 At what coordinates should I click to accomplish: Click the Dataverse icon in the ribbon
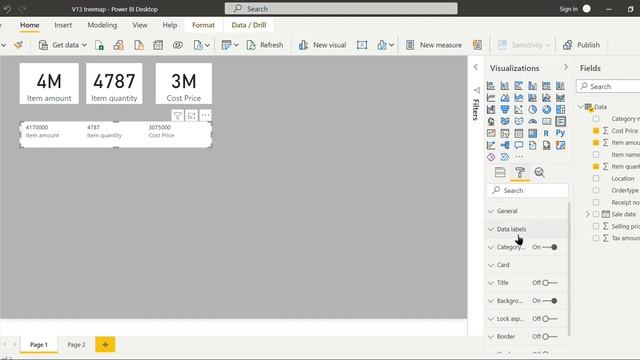[178, 45]
